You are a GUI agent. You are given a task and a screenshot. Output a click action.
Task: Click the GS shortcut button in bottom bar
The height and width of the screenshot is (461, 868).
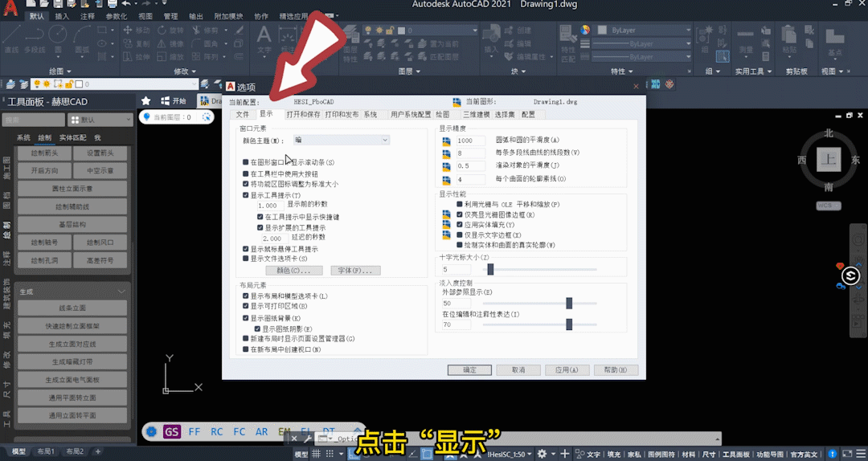tap(172, 431)
